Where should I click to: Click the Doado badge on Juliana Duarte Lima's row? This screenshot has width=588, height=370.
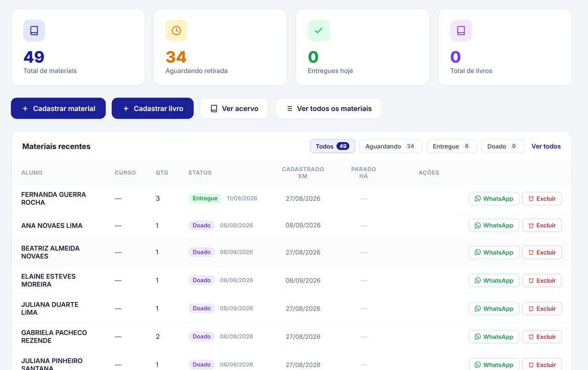tap(202, 308)
